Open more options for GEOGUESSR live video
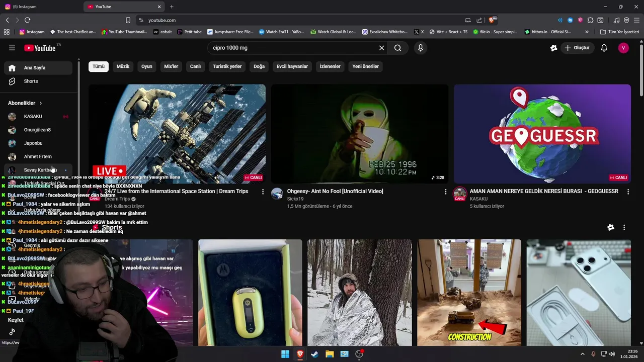The height and width of the screenshot is (362, 644). pyautogui.click(x=628, y=192)
